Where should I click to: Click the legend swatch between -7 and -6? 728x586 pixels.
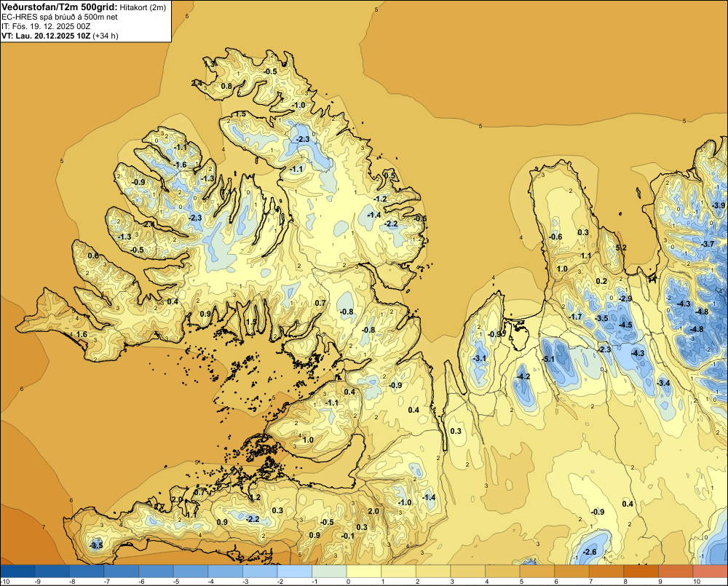(x=122, y=571)
